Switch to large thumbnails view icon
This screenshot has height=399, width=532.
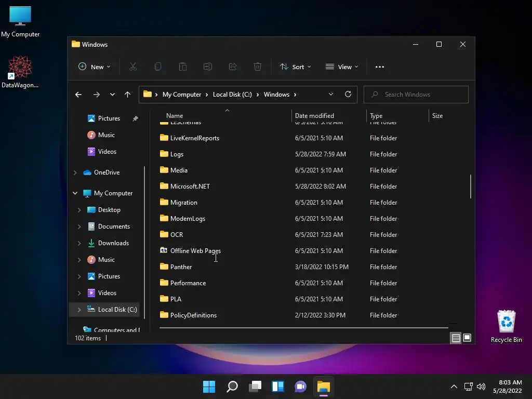point(467,338)
